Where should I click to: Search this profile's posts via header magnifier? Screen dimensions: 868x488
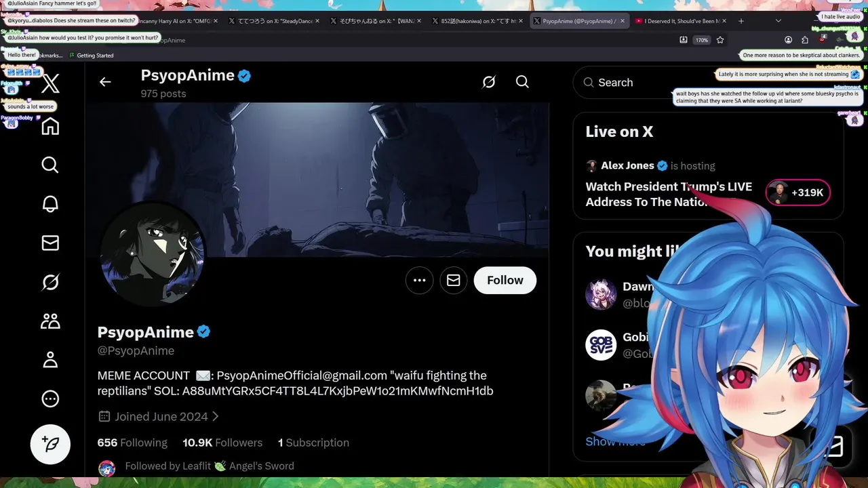click(522, 82)
